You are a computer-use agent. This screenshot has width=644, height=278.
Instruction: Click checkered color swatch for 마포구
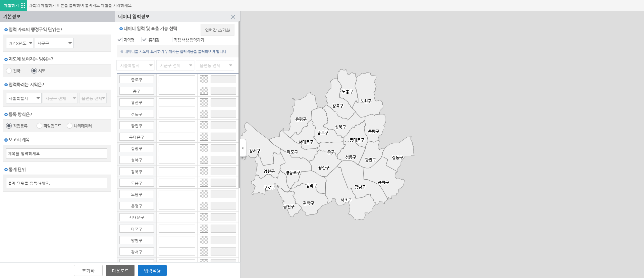(204, 229)
